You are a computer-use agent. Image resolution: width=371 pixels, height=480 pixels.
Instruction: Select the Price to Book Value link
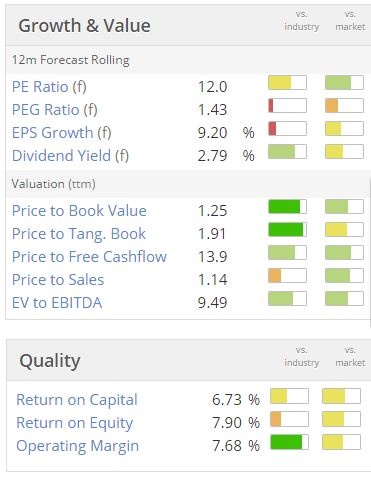point(79,211)
